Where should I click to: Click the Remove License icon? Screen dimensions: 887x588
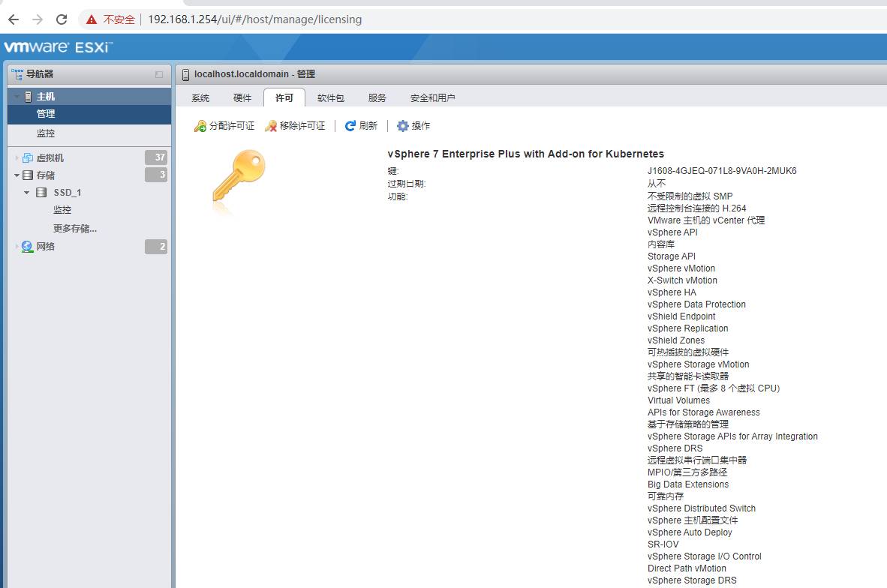click(271, 126)
